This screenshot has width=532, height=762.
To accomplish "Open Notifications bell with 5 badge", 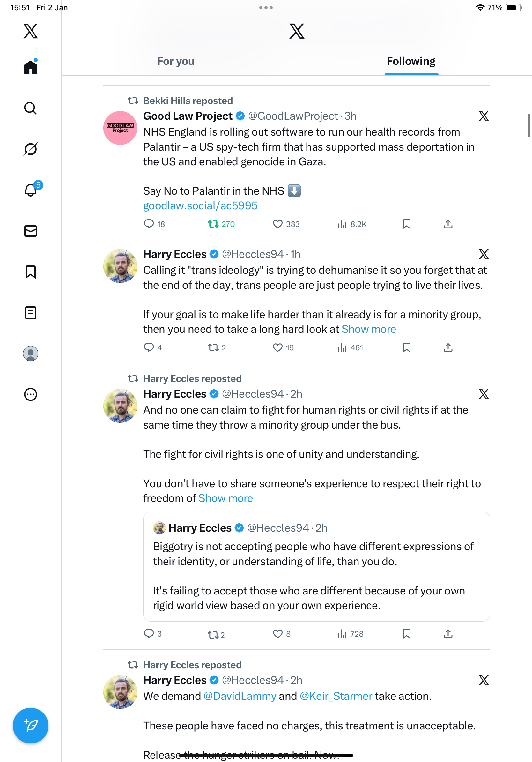I will 31,190.
